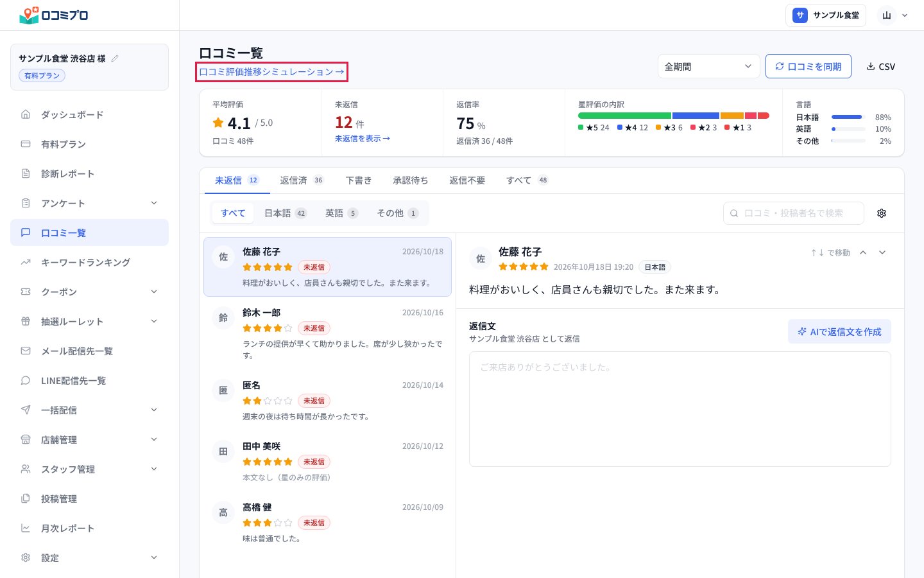Filter reviews by 日本語
Image resolution: width=924 pixels, height=578 pixels.
pyautogui.click(x=286, y=213)
